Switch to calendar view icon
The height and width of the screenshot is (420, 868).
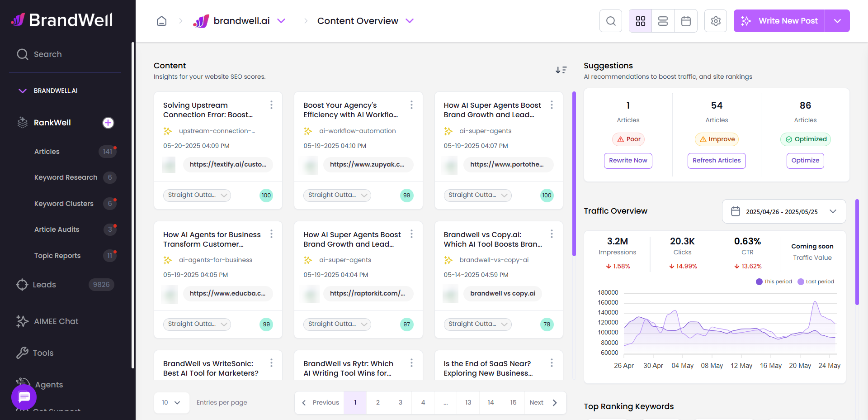pyautogui.click(x=686, y=21)
